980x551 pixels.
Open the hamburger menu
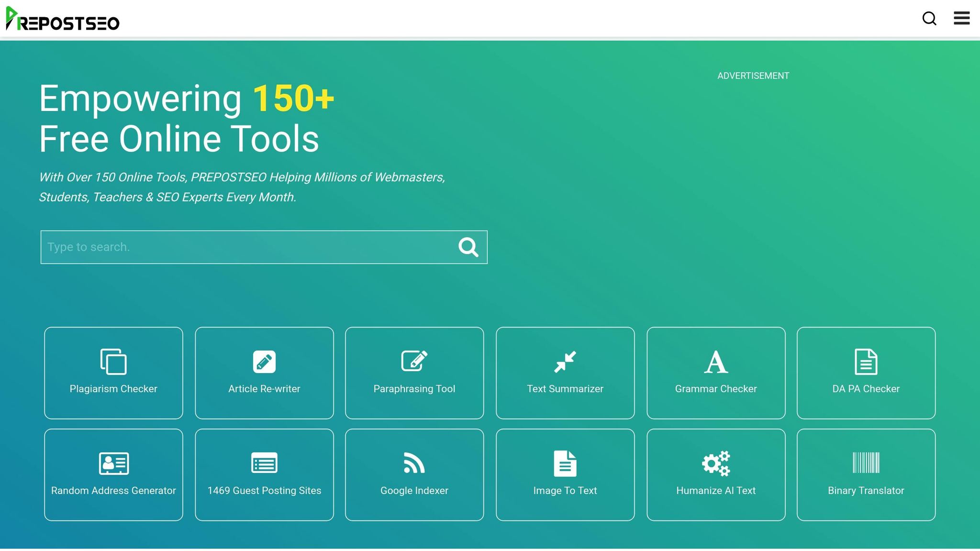pyautogui.click(x=961, y=18)
